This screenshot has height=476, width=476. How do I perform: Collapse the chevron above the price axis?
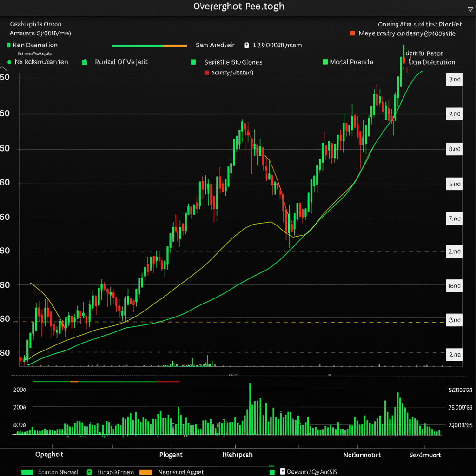(x=3, y=69)
